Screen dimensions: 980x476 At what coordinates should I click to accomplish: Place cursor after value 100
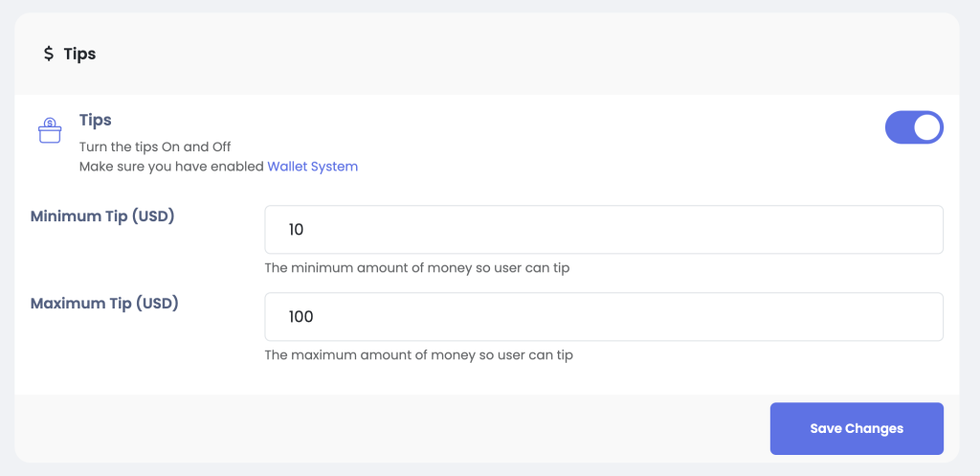(x=314, y=317)
